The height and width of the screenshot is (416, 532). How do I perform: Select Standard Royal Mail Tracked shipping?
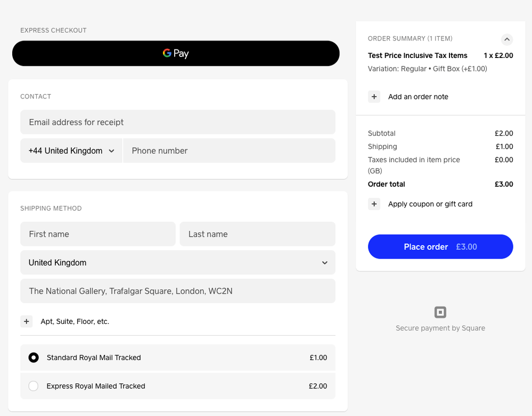34,357
